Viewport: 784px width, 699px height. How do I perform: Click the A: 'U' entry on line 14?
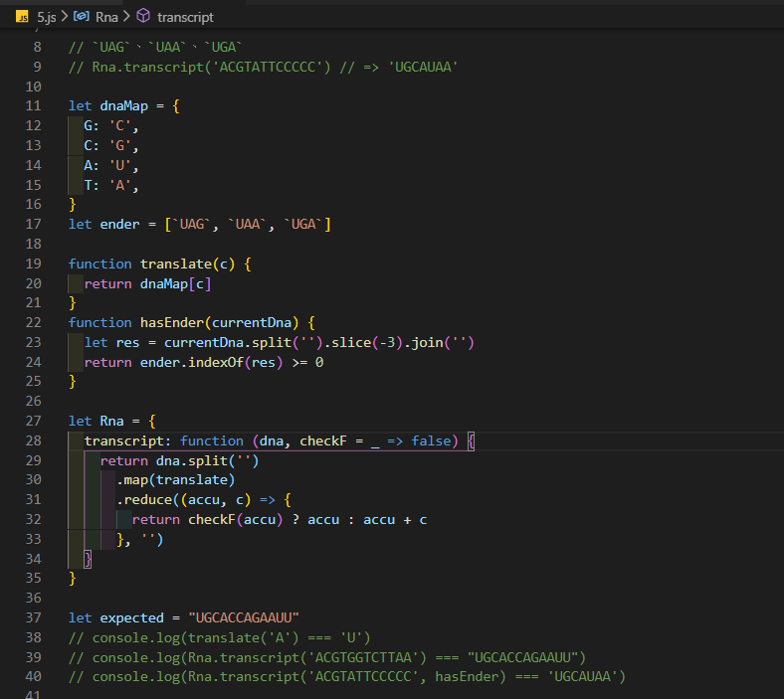click(x=111, y=165)
